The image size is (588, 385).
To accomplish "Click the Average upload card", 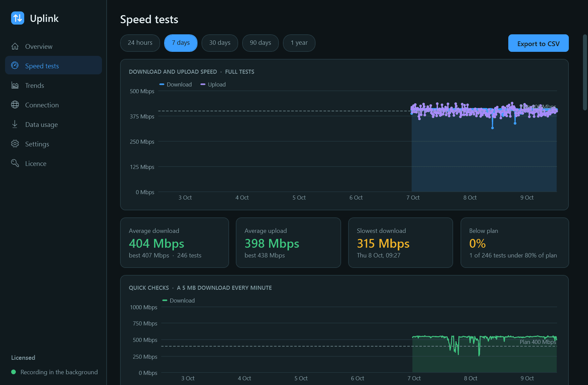I will (x=288, y=243).
